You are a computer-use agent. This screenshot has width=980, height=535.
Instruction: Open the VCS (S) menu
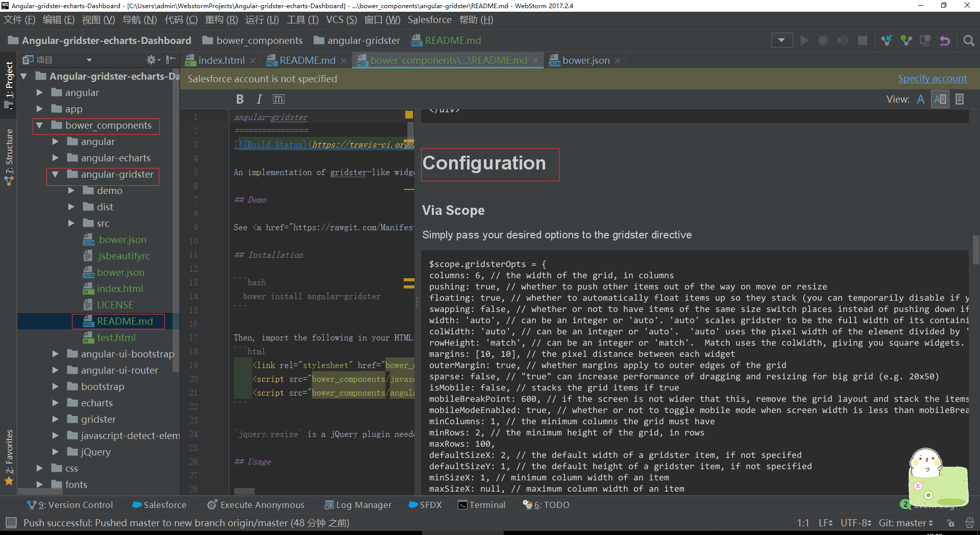pyautogui.click(x=341, y=20)
